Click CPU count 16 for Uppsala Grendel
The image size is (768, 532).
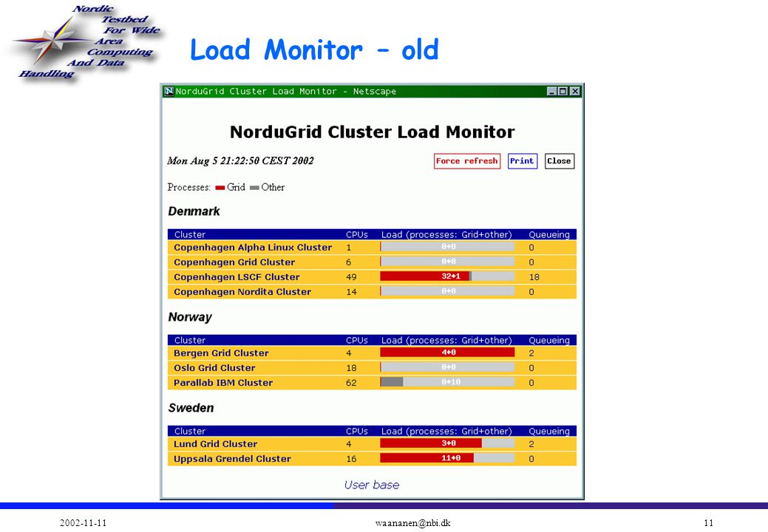pos(351,459)
